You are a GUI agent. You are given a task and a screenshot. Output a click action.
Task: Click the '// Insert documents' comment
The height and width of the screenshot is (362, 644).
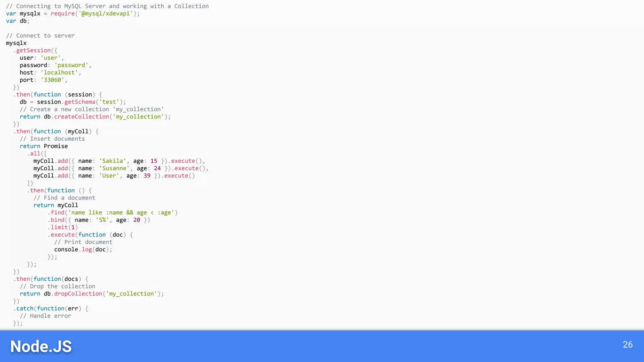point(52,139)
